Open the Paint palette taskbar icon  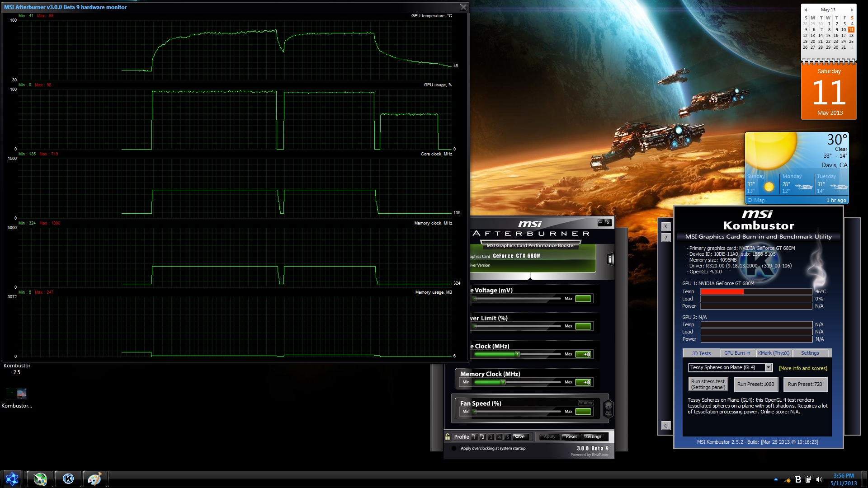(x=94, y=479)
